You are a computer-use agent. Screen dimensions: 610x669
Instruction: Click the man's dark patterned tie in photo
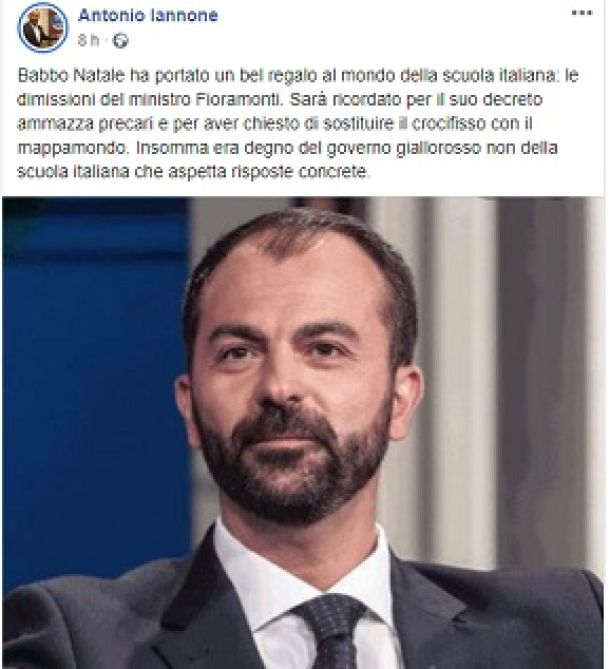pos(331,631)
